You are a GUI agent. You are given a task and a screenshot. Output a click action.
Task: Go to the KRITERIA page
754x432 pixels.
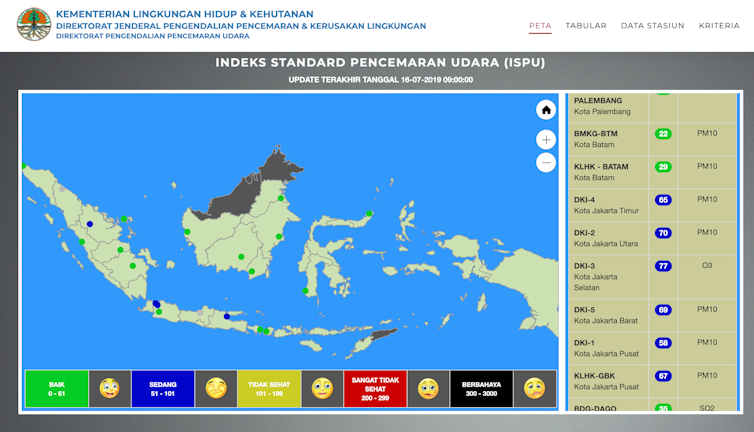[719, 25]
